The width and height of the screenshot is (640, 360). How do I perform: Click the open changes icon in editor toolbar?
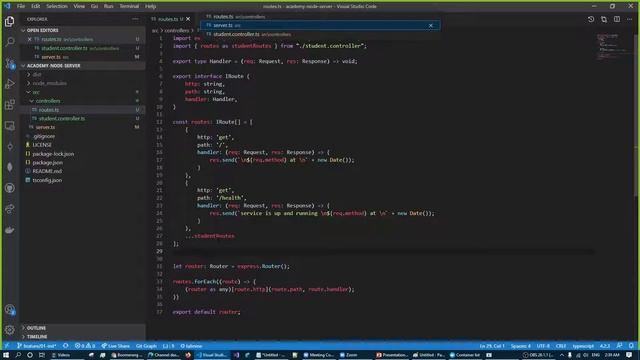(x=604, y=19)
